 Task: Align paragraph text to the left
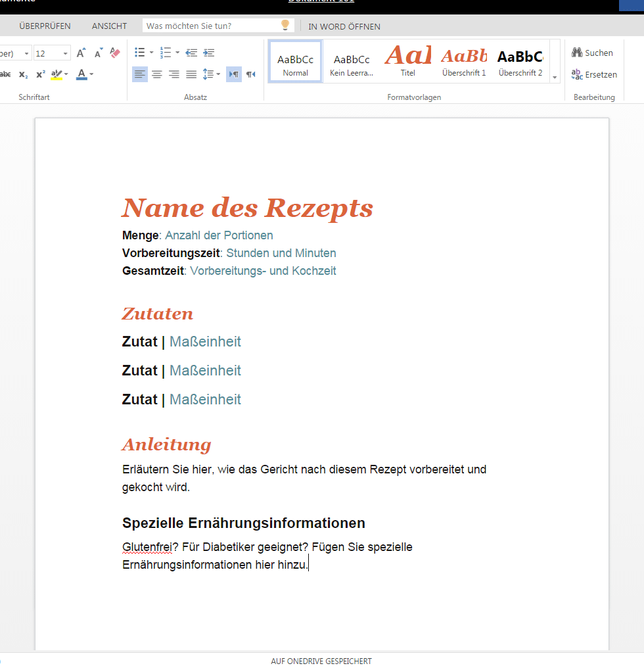click(x=140, y=74)
